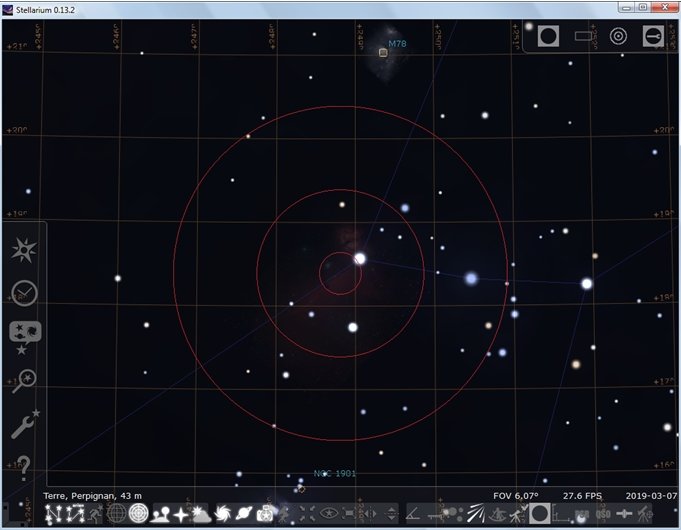Click the M78 label
The image size is (681, 530).
point(397,43)
